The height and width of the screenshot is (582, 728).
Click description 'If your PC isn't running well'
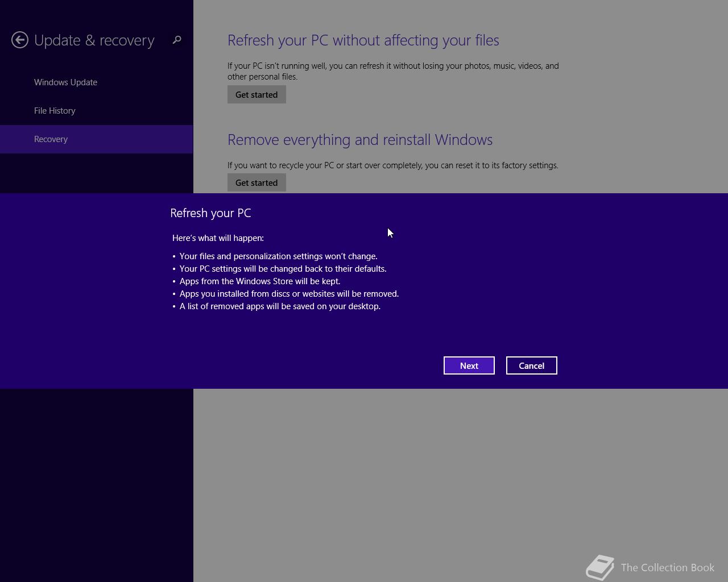click(x=393, y=71)
